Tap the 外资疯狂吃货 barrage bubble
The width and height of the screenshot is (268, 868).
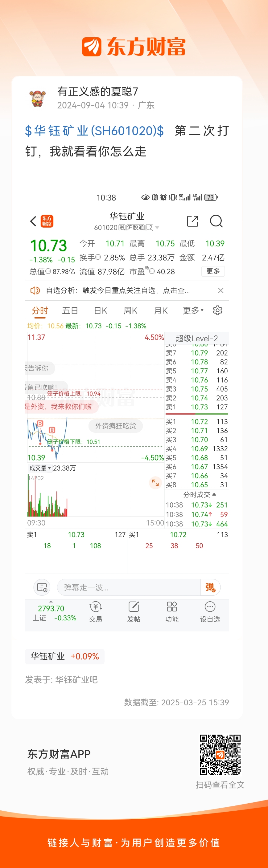tap(115, 426)
